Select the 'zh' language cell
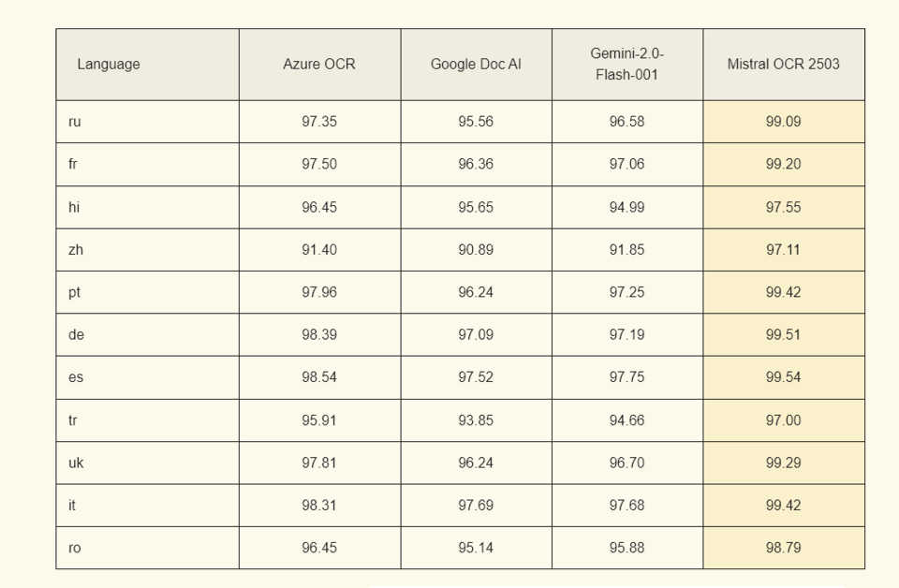Screen dimensions: 899x588 (x=75, y=250)
